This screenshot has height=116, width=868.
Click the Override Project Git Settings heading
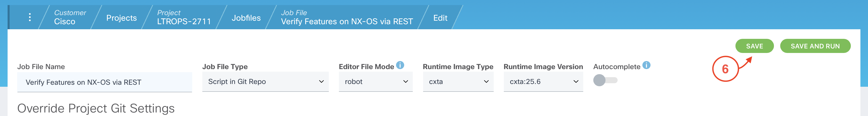[x=96, y=108]
